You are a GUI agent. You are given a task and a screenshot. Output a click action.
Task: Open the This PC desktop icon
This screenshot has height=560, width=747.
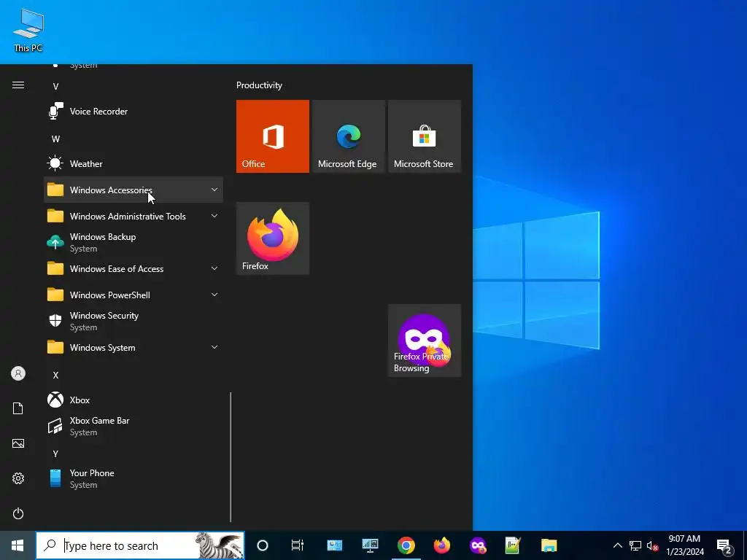point(28,30)
